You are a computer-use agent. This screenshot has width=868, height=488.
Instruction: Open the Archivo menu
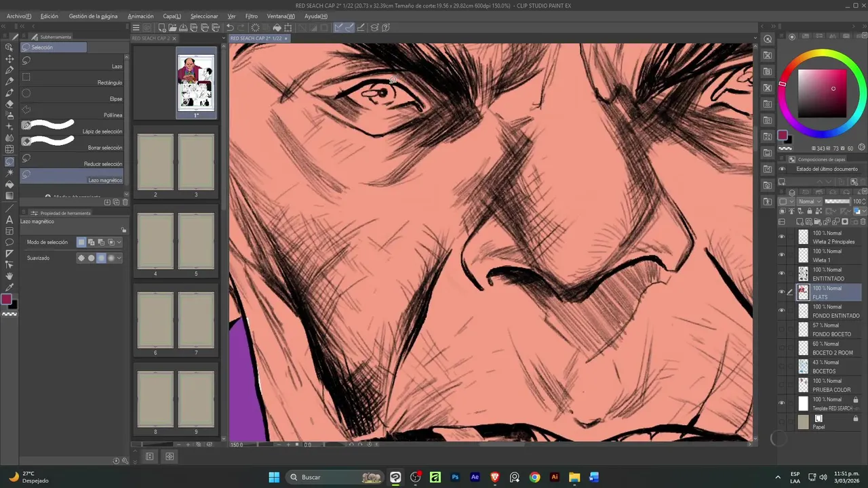(19, 16)
